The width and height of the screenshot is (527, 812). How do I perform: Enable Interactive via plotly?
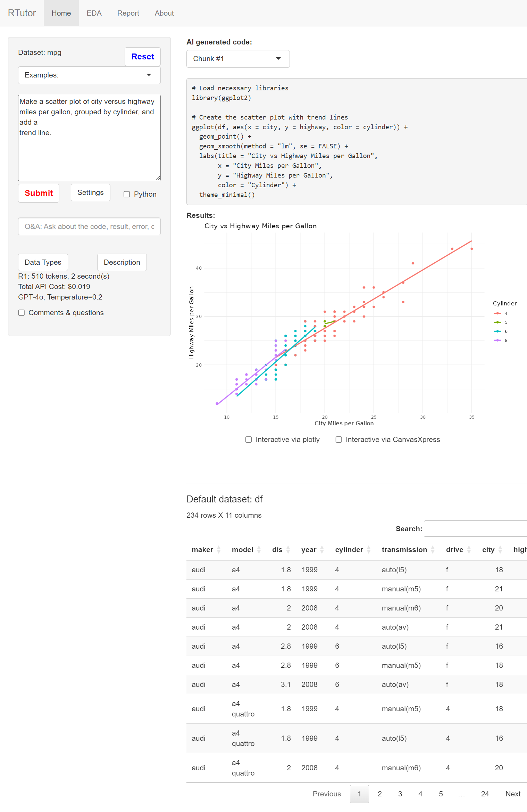click(x=249, y=440)
